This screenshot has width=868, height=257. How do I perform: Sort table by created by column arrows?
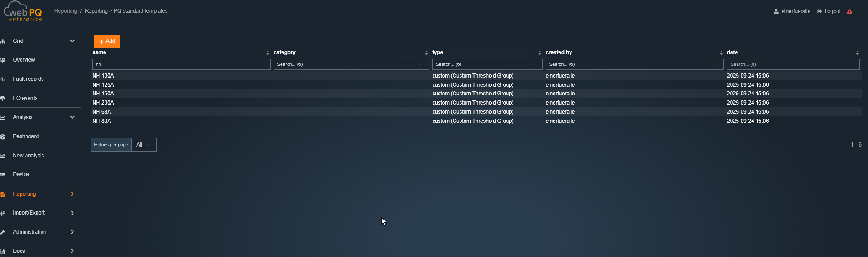[721, 53]
